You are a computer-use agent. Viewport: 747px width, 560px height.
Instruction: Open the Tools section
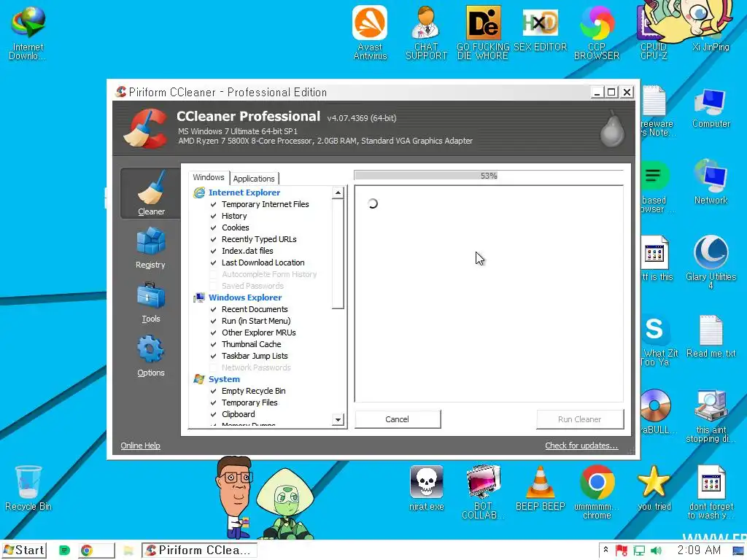click(150, 302)
